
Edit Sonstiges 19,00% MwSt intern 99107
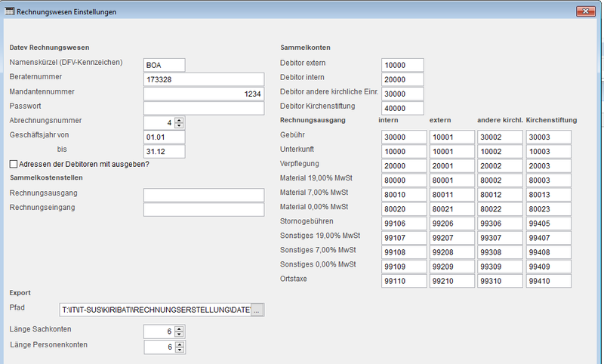404,238
